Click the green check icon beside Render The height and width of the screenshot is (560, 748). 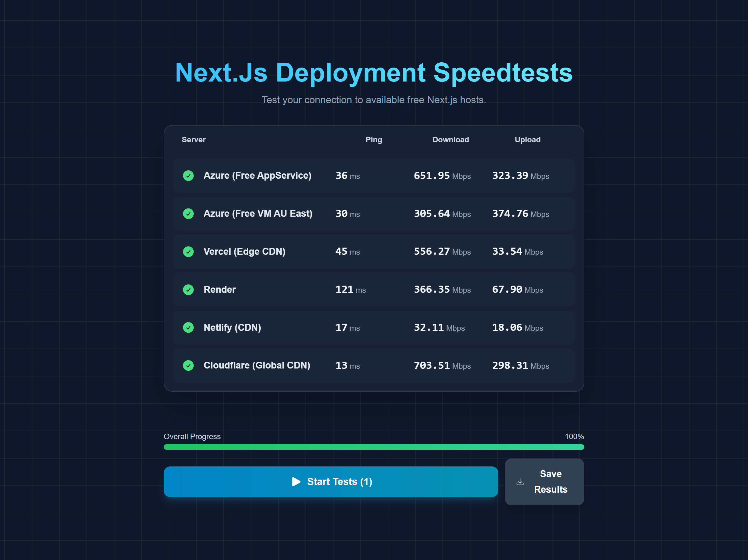188,290
